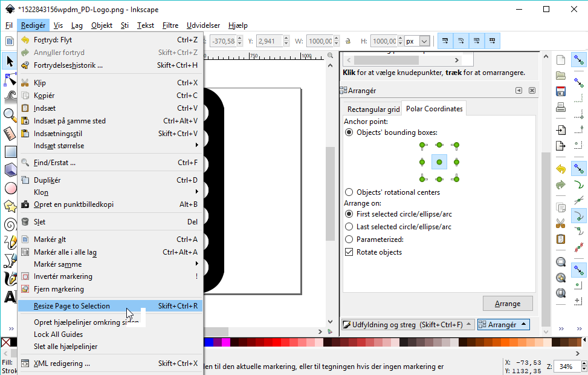Click the clipboard Paste icon in command bar
Image resolution: width=588 pixels, height=375 pixels.
[x=561, y=239]
